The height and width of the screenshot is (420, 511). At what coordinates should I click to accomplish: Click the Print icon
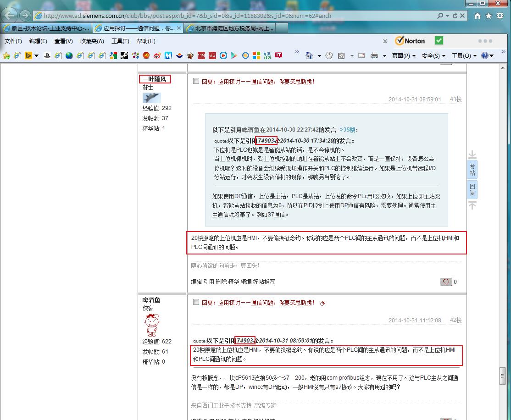(x=374, y=56)
